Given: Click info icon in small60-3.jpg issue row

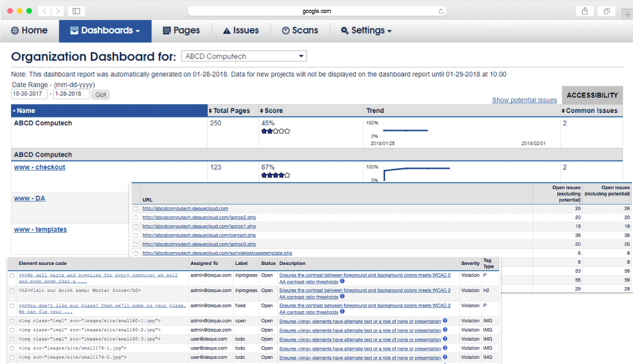Looking at the screenshot, I should pyautogui.click(x=445, y=339).
